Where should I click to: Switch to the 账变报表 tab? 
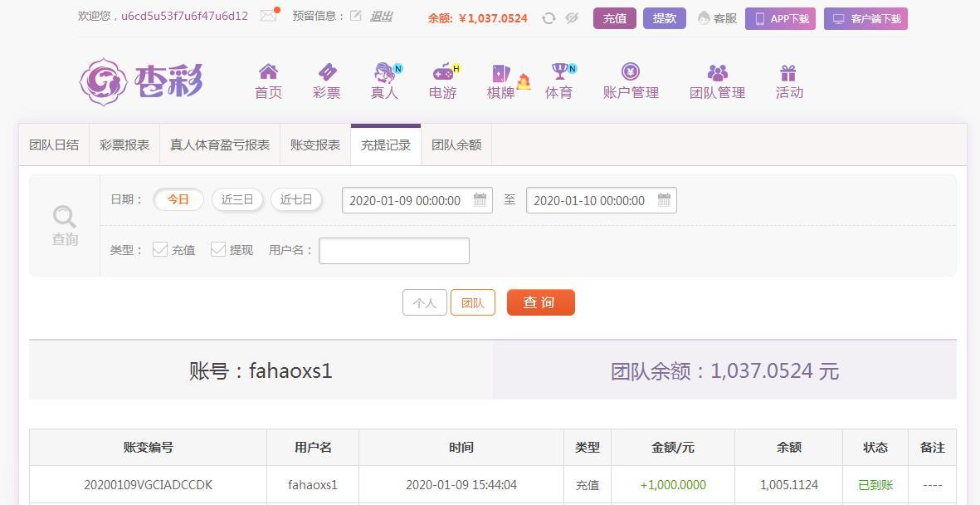(x=314, y=144)
